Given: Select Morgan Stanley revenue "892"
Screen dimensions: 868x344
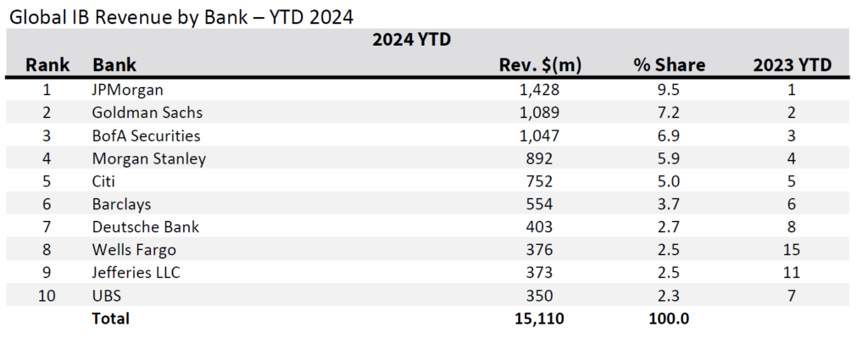Looking at the screenshot, I should coord(540,158).
